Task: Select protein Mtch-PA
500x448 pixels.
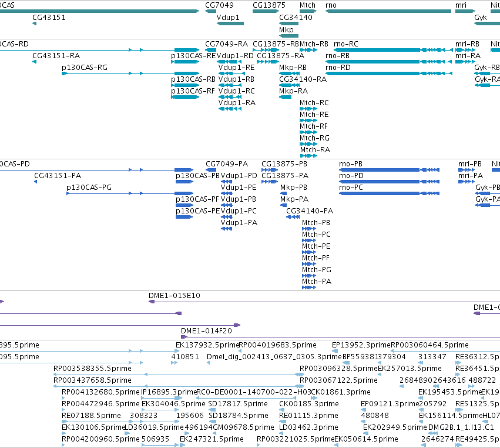Action: click(309, 287)
